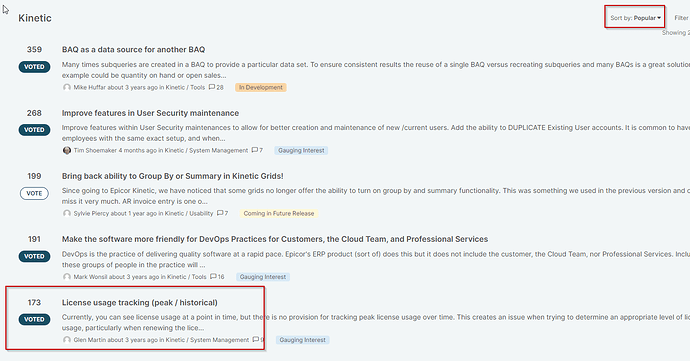Open the Filter option
Screen dimensions: 690x361
[682, 18]
